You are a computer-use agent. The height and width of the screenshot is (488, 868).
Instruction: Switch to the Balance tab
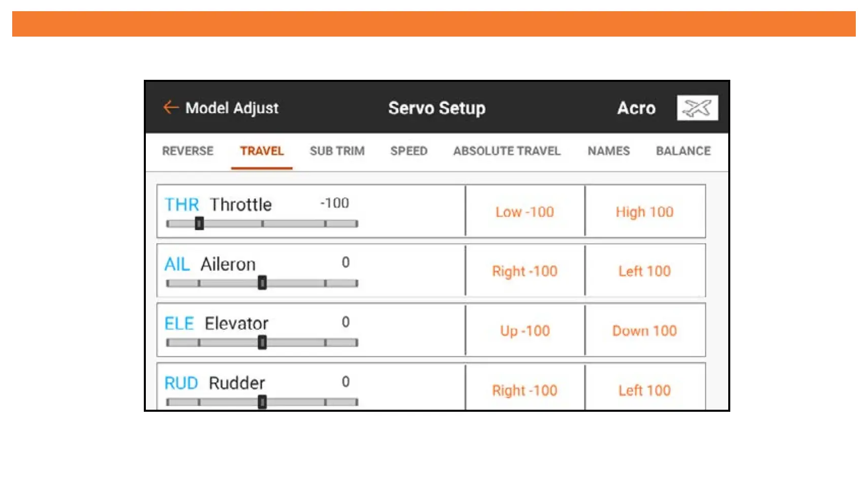pos(683,151)
